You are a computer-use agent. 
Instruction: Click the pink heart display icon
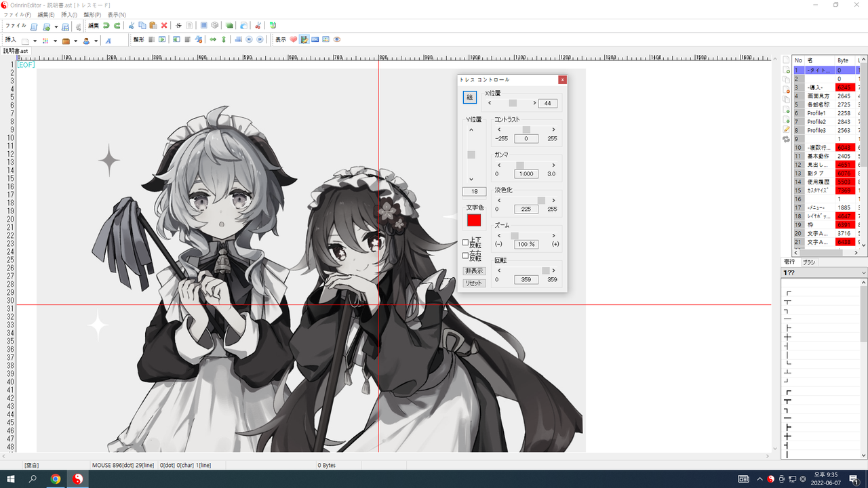[x=293, y=39]
